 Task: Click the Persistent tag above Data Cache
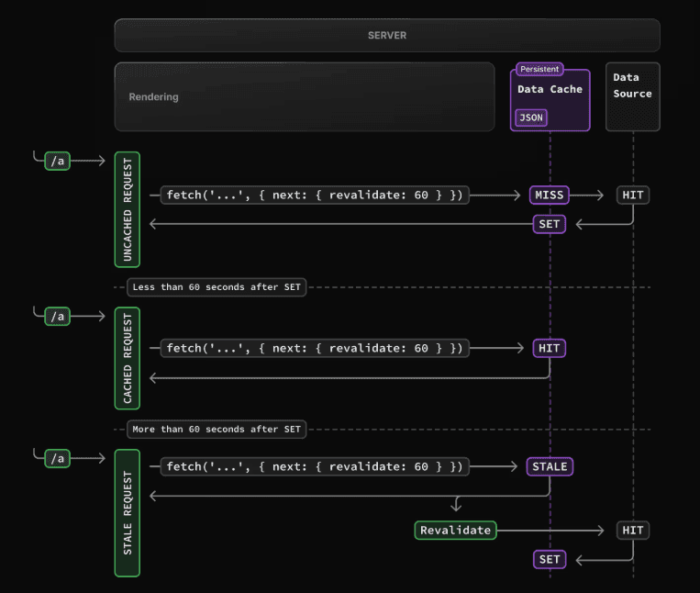click(539, 69)
